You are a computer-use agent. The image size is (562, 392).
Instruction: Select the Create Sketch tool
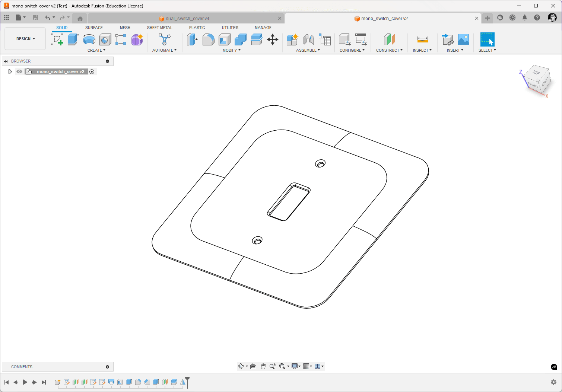pos(57,39)
